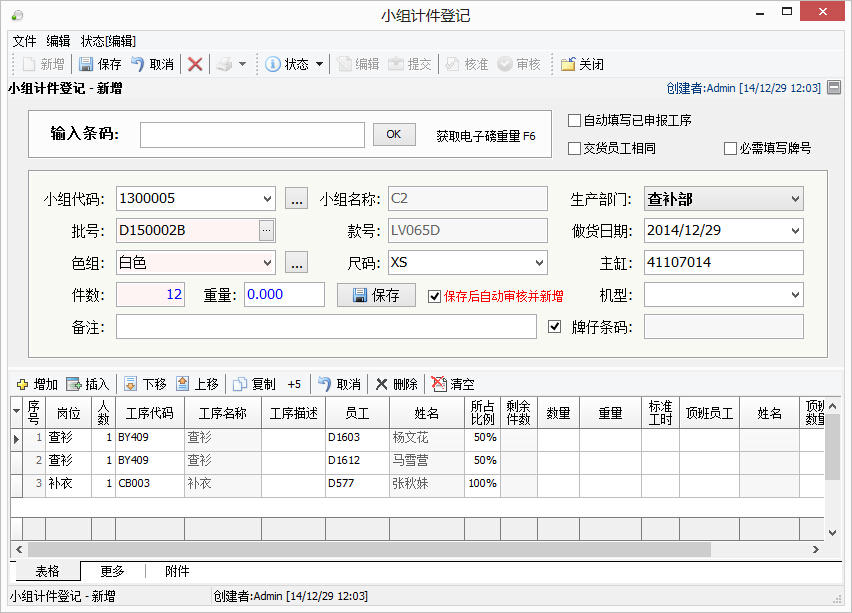Image resolution: width=852 pixels, height=613 pixels.
Task: Open the 小组代码 dropdown
Action: (267, 199)
